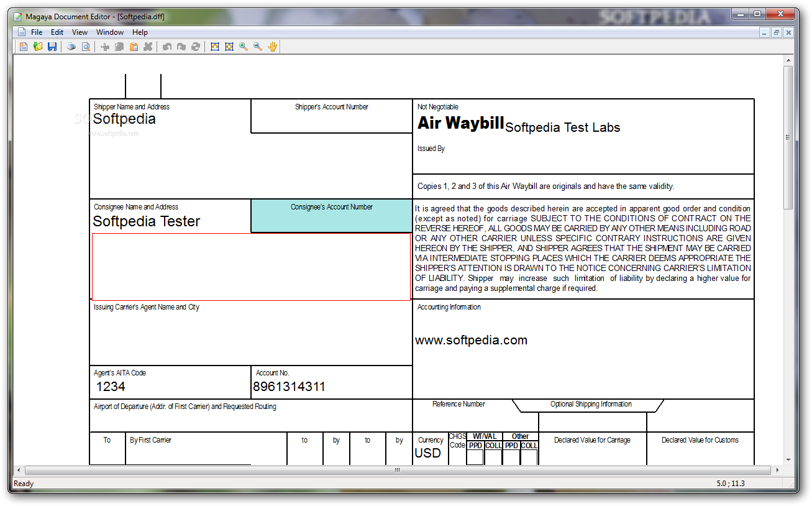This screenshot has width=812, height=506.
Task: Restore the inner Softpedia.dff document window
Action: pos(777,32)
